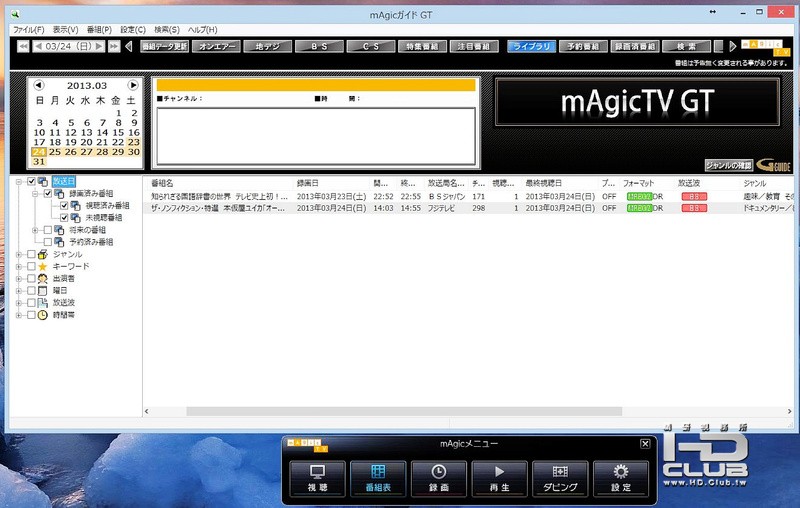Click the 曜日 calendar icon

(43, 291)
